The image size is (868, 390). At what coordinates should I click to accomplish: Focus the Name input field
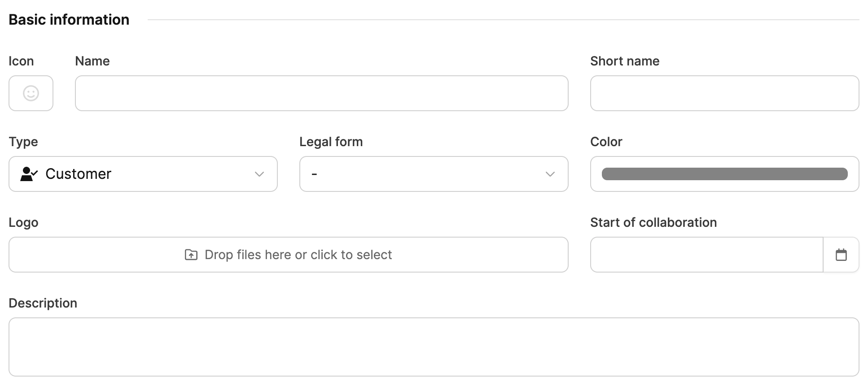coord(321,93)
